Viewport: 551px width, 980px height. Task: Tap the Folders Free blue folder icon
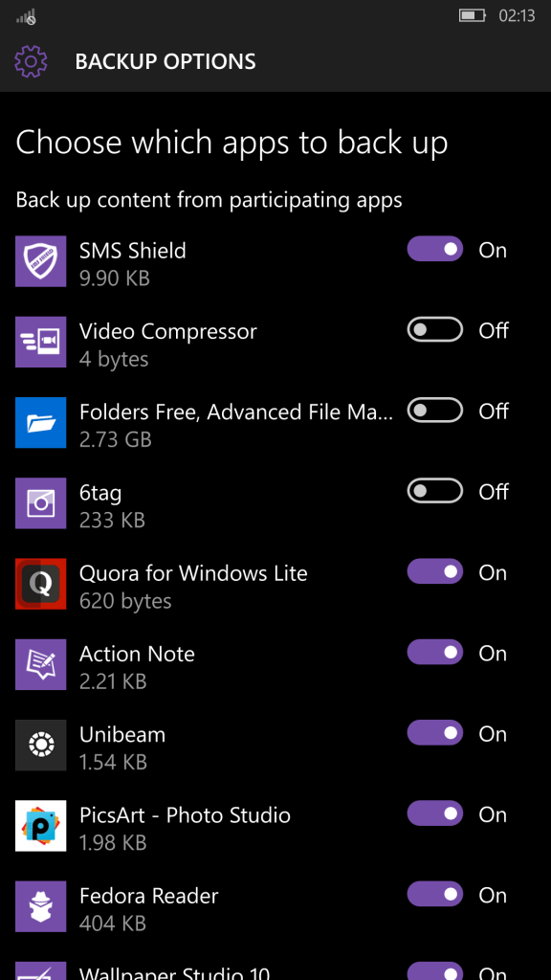tap(40, 422)
